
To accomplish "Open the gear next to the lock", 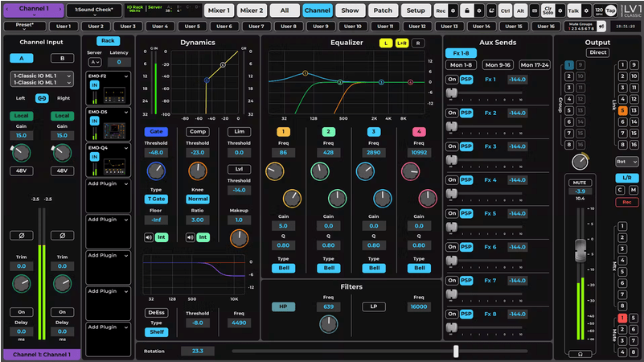I will point(479,10).
